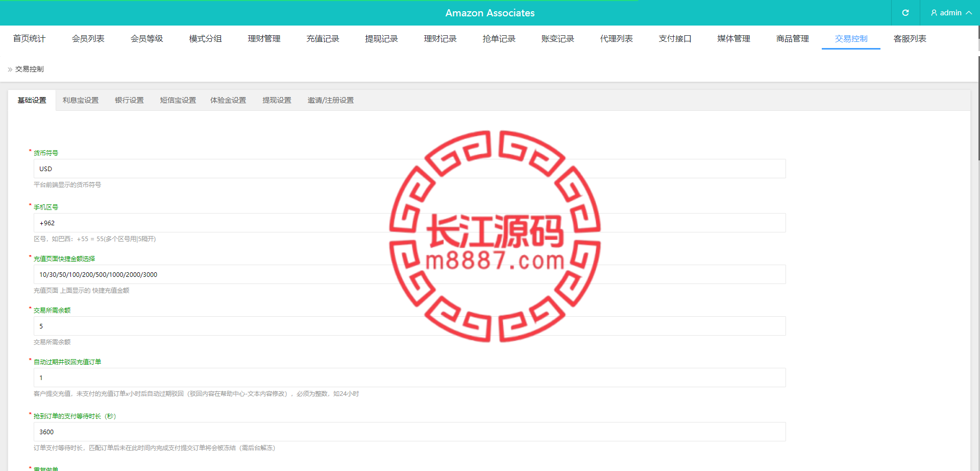Open the admin user dropdown
Viewport: 980px width, 471px height.
tap(950, 13)
